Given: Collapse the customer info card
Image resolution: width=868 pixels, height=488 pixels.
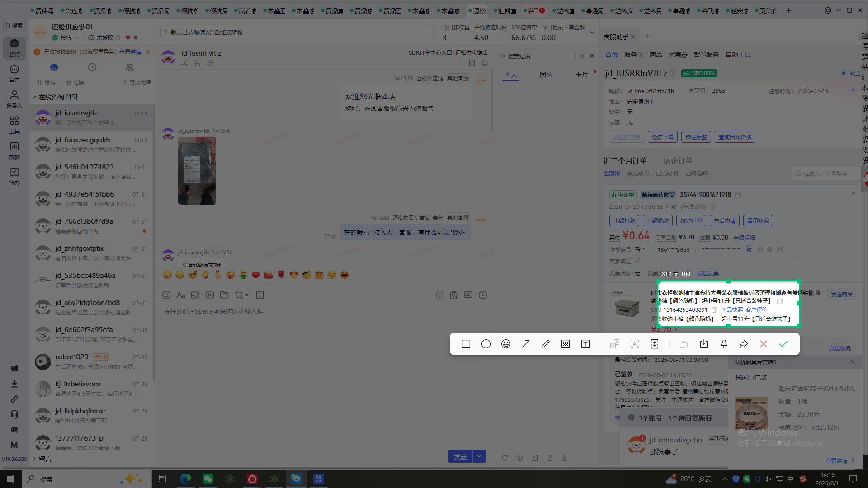Looking at the screenshot, I should tap(853, 90).
